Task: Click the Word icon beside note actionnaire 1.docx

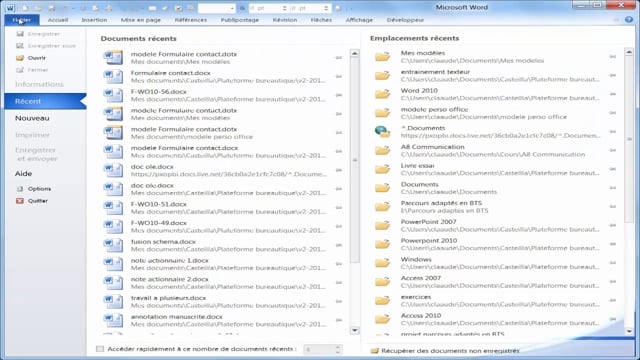Action: 113,264
